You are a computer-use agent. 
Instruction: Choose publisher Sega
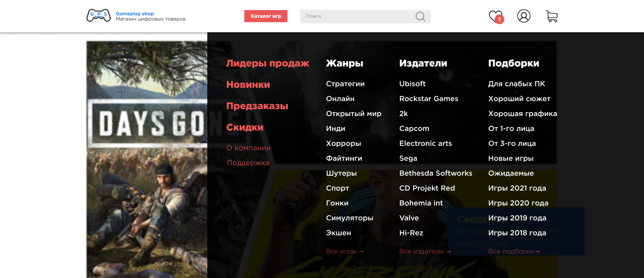pyautogui.click(x=408, y=158)
